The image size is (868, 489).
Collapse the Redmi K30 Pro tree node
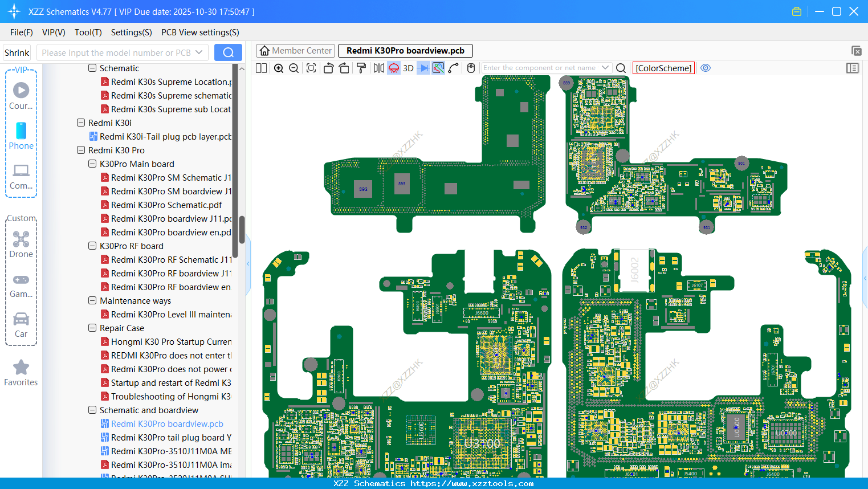click(x=81, y=150)
